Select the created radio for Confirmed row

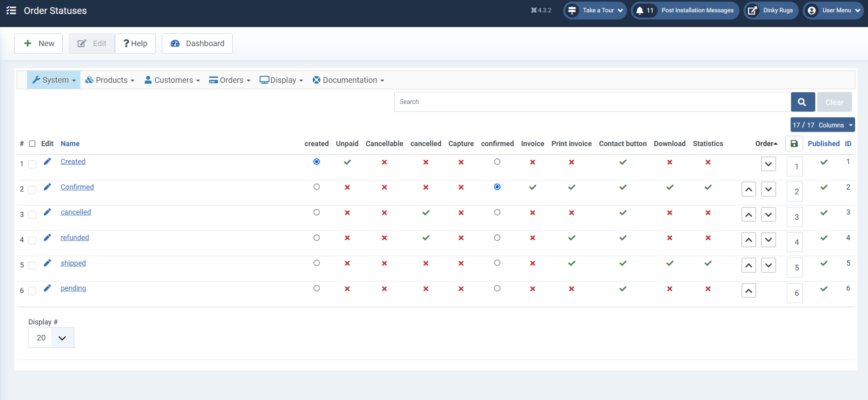click(316, 187)
